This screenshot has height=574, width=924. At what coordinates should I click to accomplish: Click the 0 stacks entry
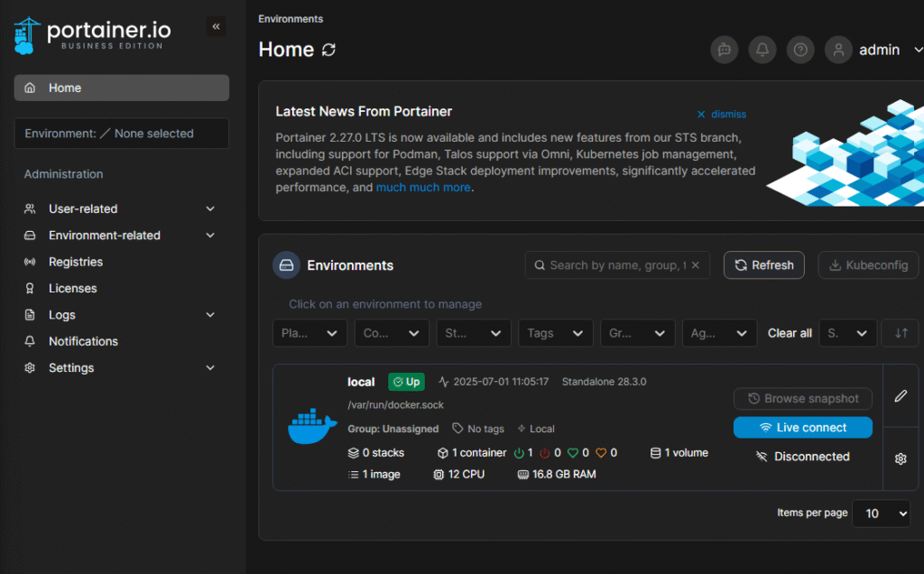coord(376,452)
